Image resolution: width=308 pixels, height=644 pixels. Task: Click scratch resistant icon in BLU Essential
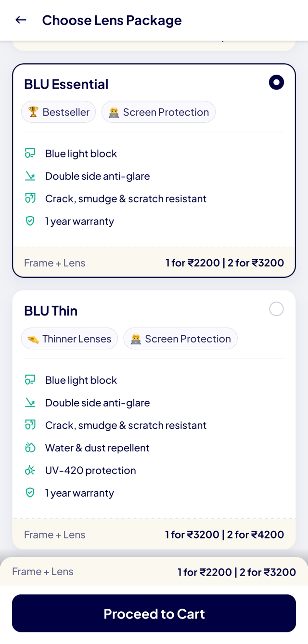(x=30, y=198)
